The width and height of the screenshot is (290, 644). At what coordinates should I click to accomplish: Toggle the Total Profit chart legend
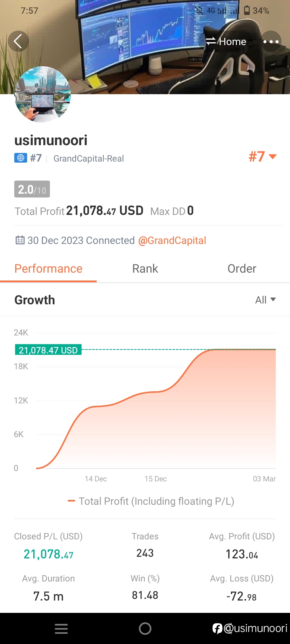coord(151,501)
